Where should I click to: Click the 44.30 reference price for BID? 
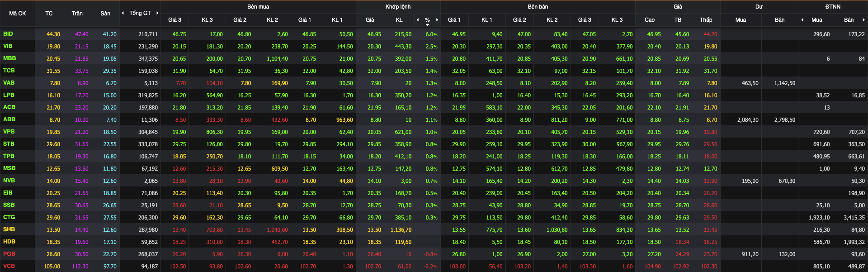tap(53, 34)
